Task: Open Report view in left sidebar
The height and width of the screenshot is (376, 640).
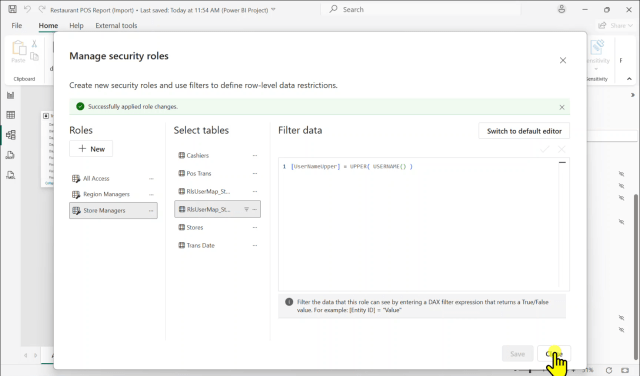Action: point(11,96)
